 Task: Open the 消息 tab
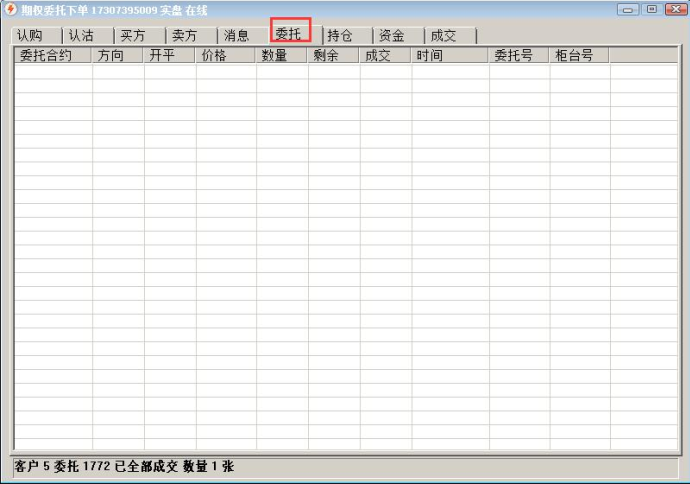click(x=237, y=36)
